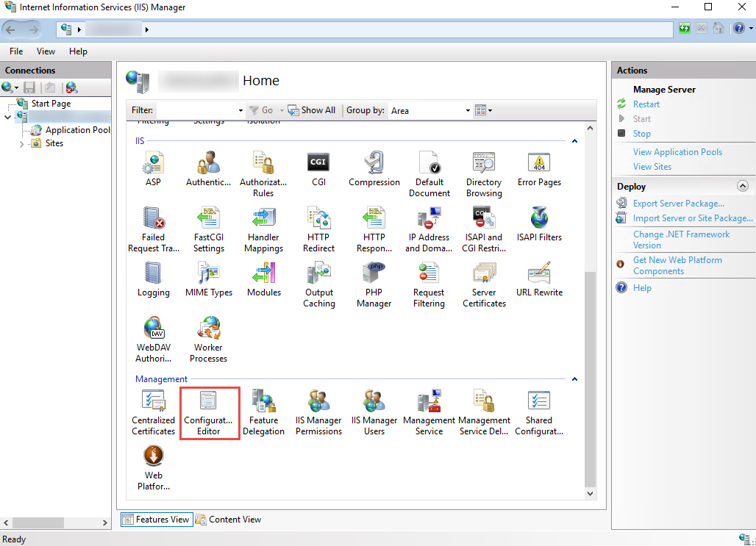
Task: Expand the Sites tree node
Action: pos(21,144)
